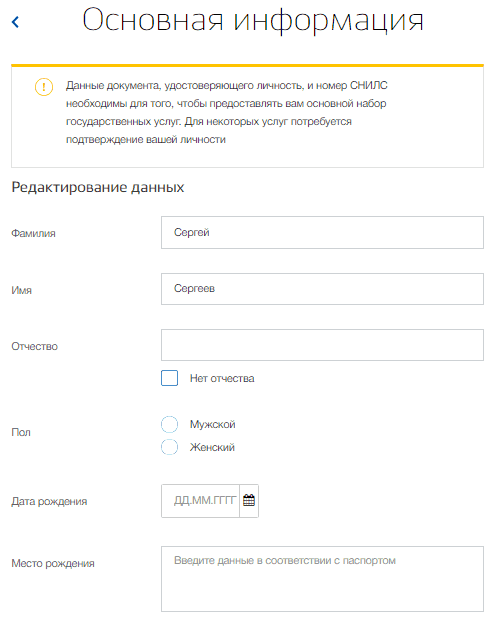496x621 pixels.
Task: Click the 'Дата рождения' field label
Action: click(49, 501)
